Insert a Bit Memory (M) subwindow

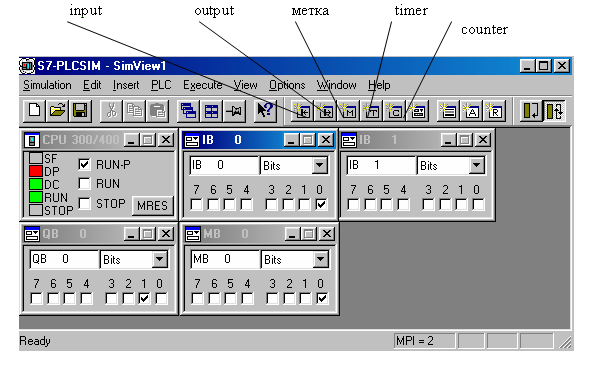pyautogui.click(x=348, y=111)
